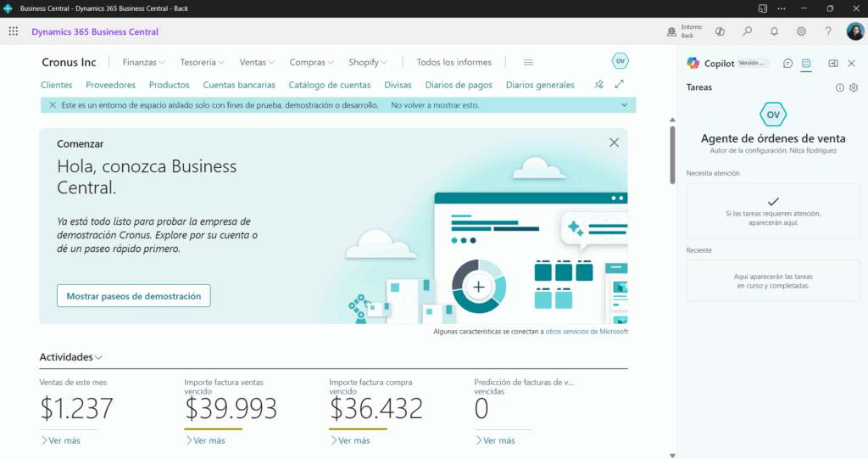868x459 pixels.
Task: Expand the sandbox notification chevron
Action: (x=625, y=104)
